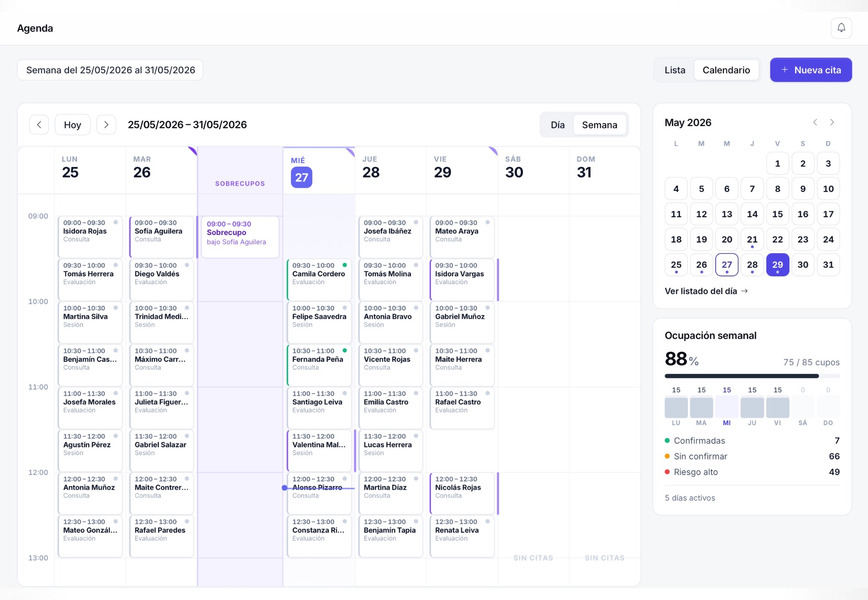Click DOM 31 day header
The height and width of the screenshot is (600, 868).
(605, 170)
